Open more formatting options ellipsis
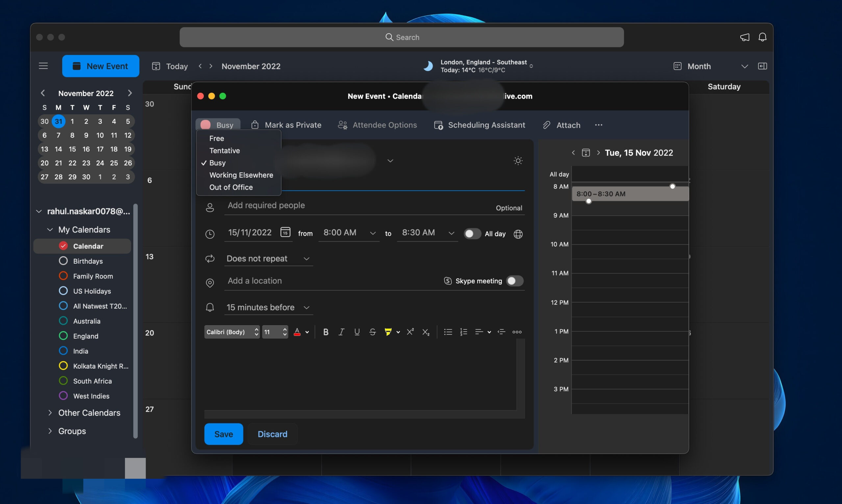 point(517,332)
